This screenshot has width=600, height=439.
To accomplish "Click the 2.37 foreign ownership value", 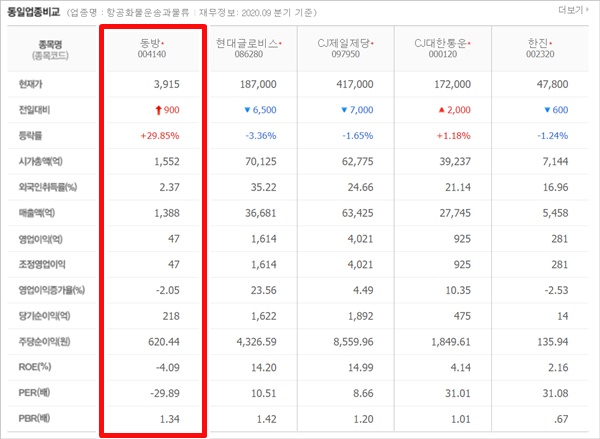I will pos(170,187).
